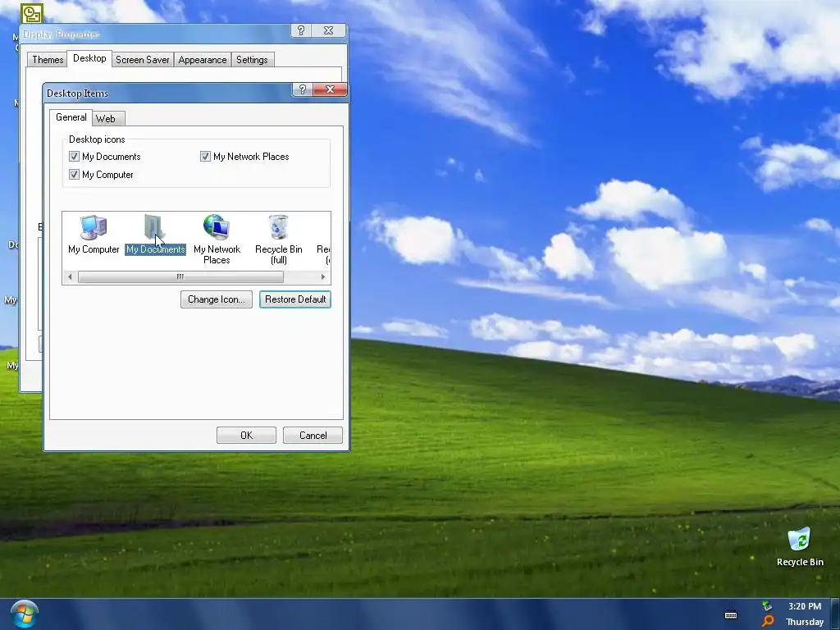
Task: Select the My Computer icon in list
Action: click(x=94, y=234)
